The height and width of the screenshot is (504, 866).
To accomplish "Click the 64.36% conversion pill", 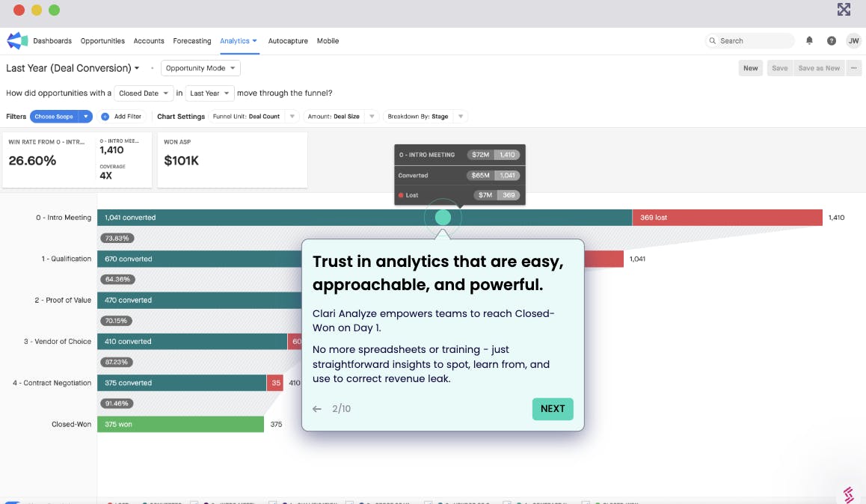I will (117, 280).
